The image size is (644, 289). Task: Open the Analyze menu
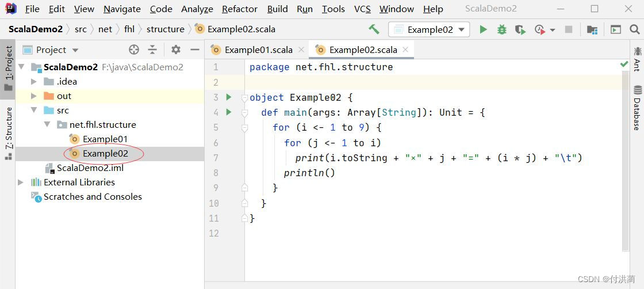click(197, 9)
